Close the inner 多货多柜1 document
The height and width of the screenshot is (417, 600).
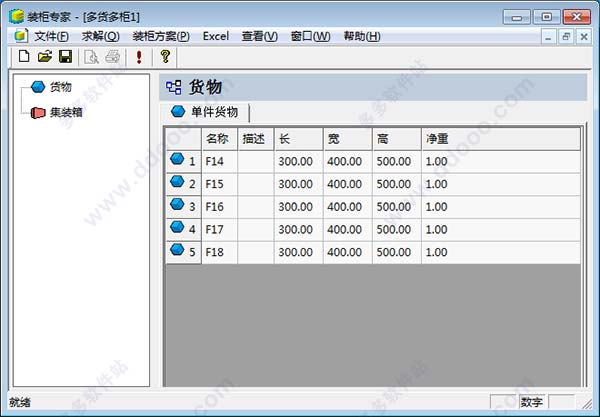584,37
